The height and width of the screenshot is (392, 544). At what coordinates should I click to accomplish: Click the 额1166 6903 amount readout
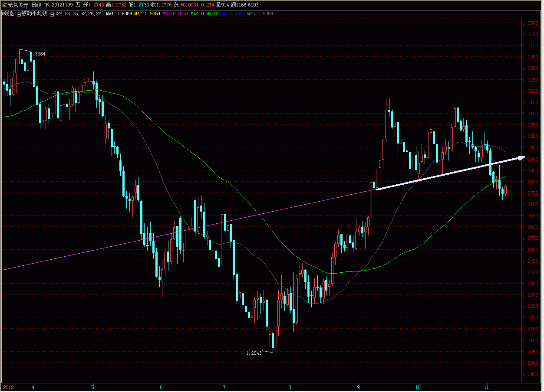coord(244,5)
